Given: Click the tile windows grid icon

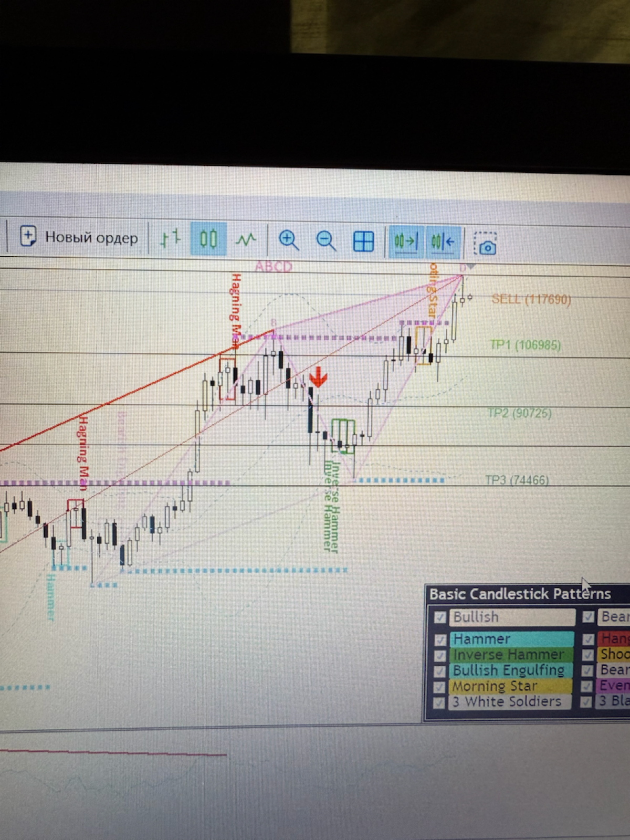Looking at the screenshot, I should tap(363, 241).
